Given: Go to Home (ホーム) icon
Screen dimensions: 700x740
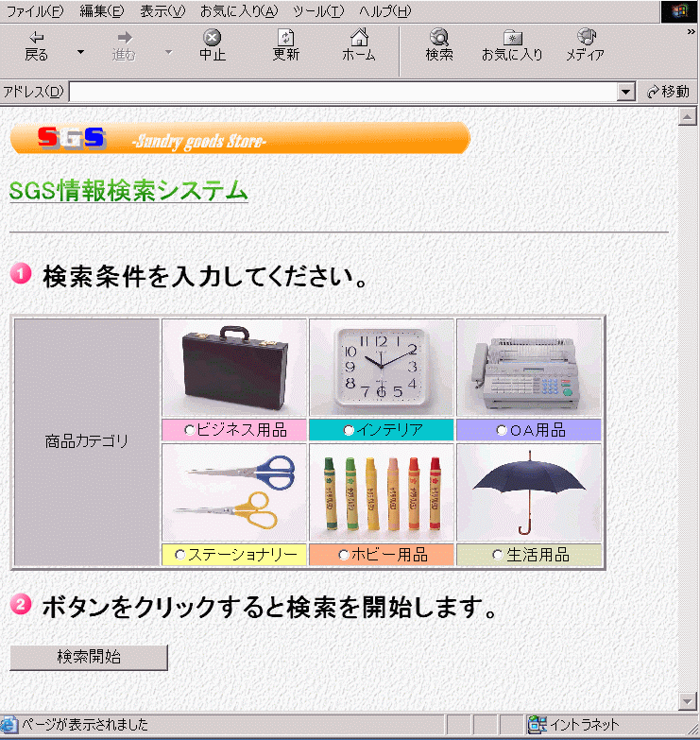Looking at the screenshot, I should point(358,38).
